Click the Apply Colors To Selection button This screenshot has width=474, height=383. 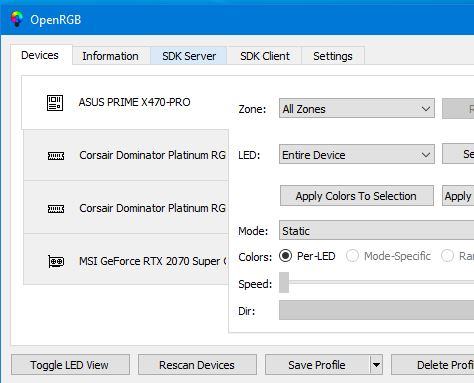357,196
